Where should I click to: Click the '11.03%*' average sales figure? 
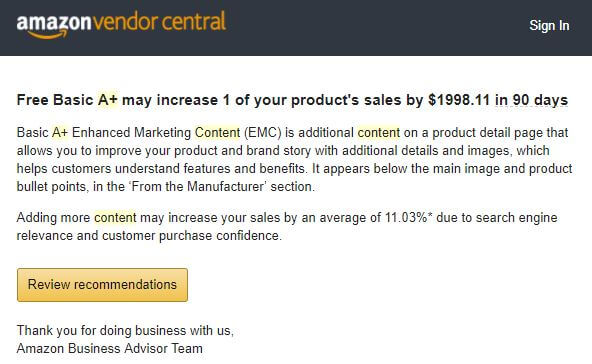click(408, 217)
